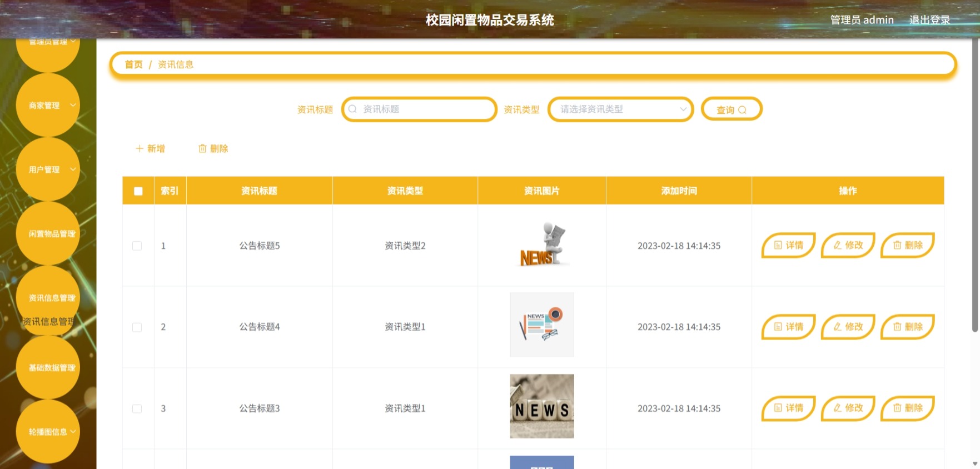This screenshot has width=980, height=469.
Task: Select the 资讯信息管理 submenu item
Action: pos(48,321)
